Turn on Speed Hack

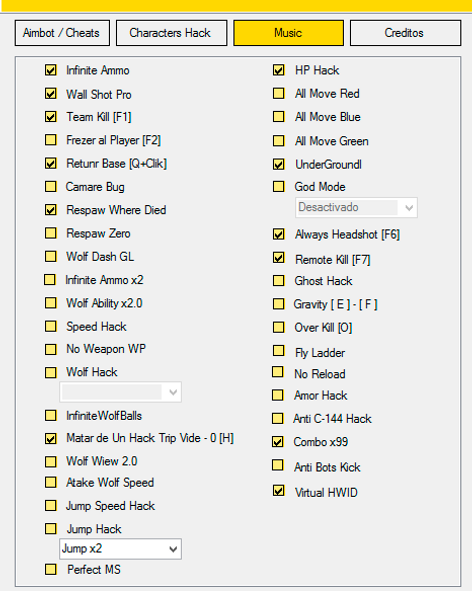tap(51, 326)
